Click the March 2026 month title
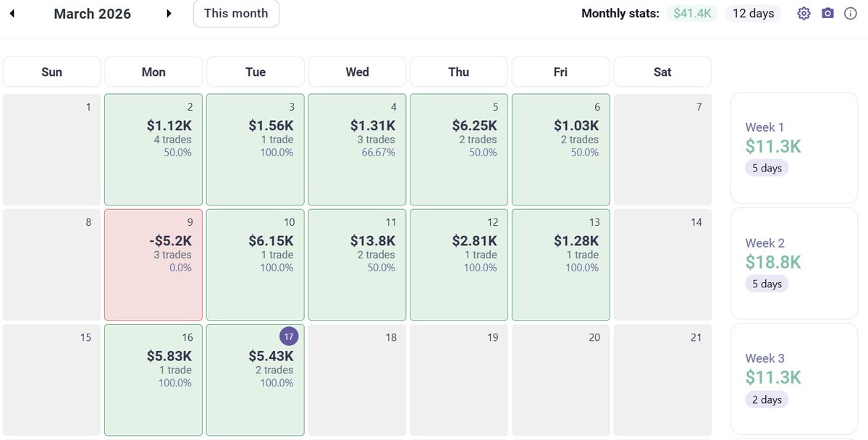The image size is (868, 440). [x=92, y=14]
